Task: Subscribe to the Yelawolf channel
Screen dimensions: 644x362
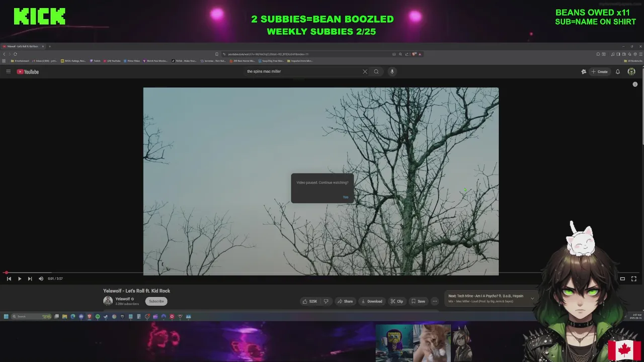Action: click(x=156, y=301)
